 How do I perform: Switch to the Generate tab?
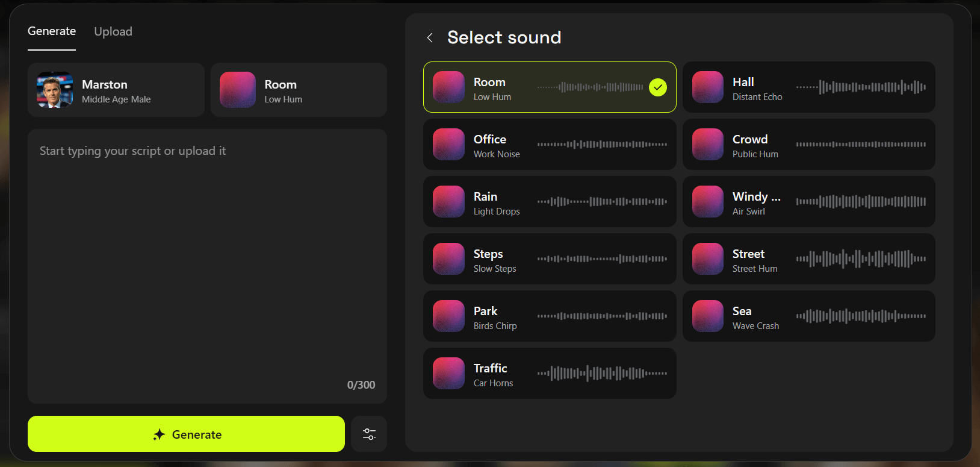tap(52, 31)
